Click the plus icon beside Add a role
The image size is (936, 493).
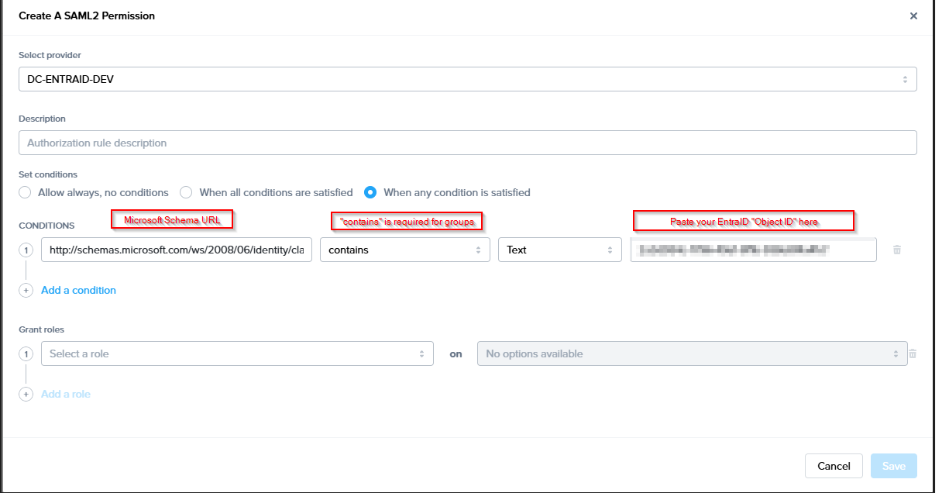26,394
